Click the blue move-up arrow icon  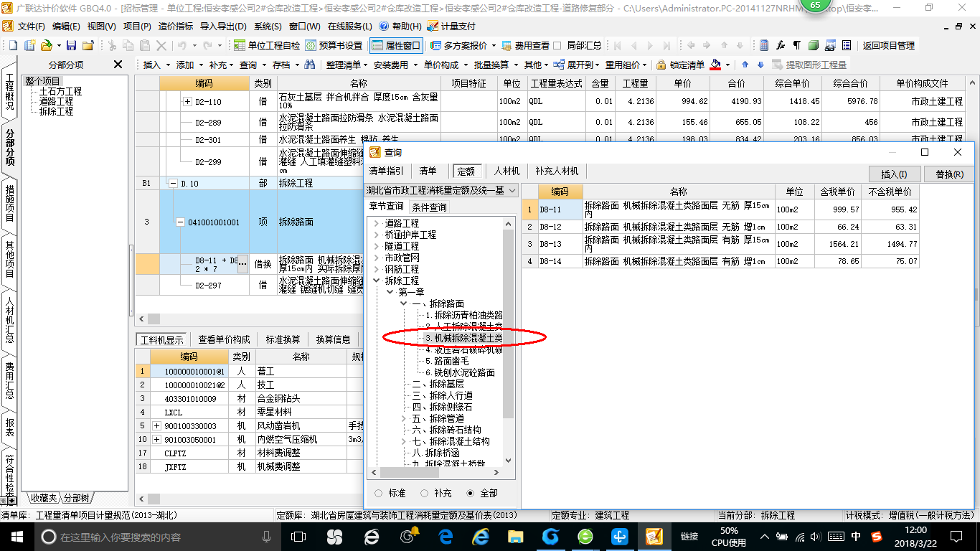(745, 65)
